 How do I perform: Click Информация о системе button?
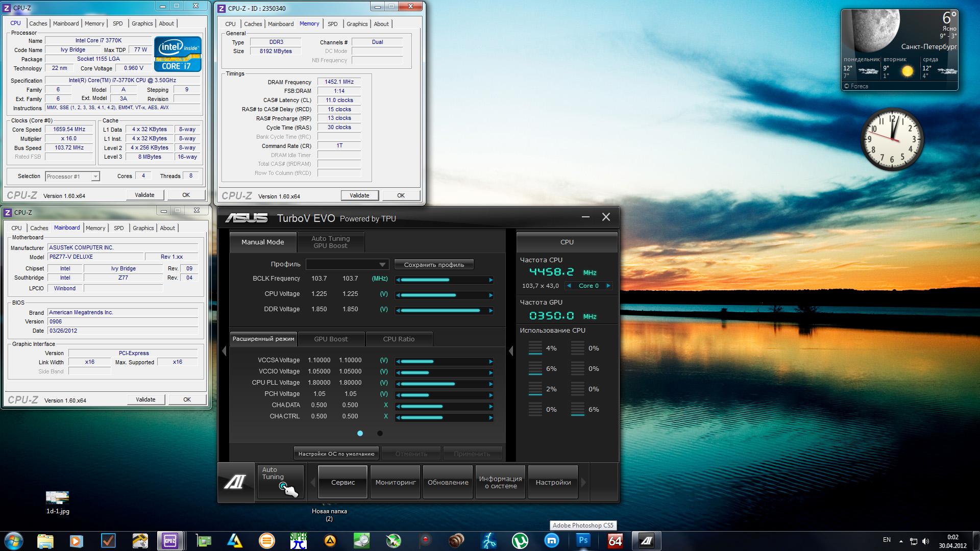click(x=501, y=482)
